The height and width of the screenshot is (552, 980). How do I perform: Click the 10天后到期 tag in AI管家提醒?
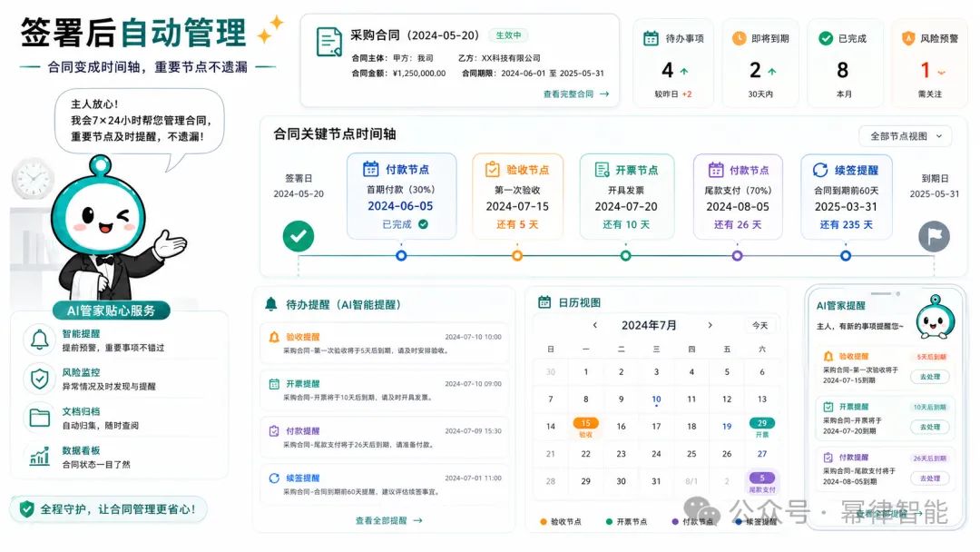click(x=929, y=407)
